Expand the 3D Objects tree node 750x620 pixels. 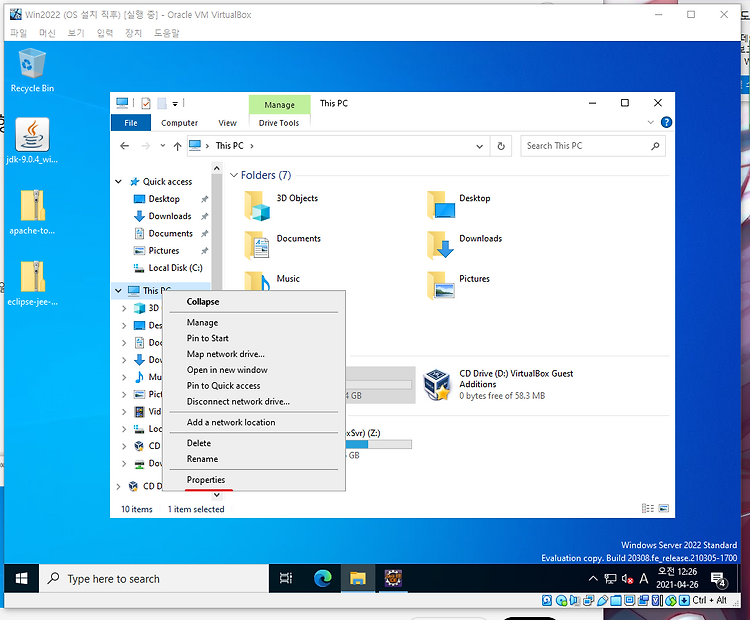[124, 308]
